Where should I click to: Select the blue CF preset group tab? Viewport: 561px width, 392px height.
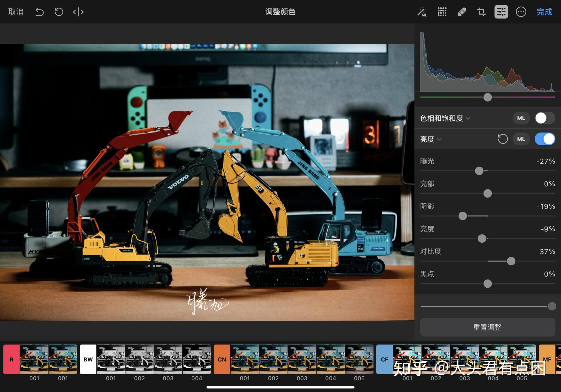pos(385,359)
